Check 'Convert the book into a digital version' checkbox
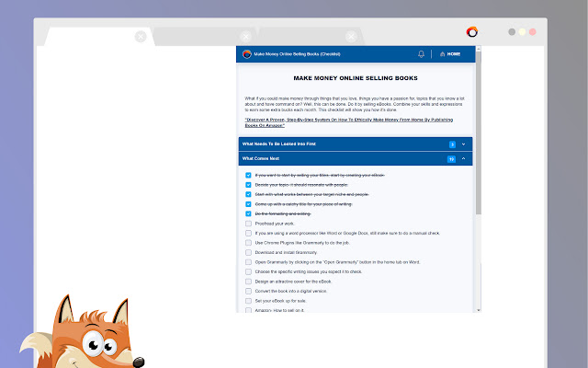Screen dimensions: 588x368 248,291
